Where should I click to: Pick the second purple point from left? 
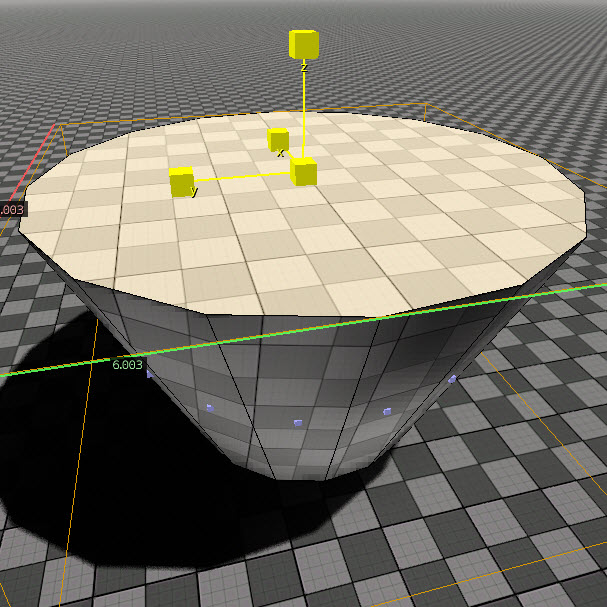click(210, 408)
